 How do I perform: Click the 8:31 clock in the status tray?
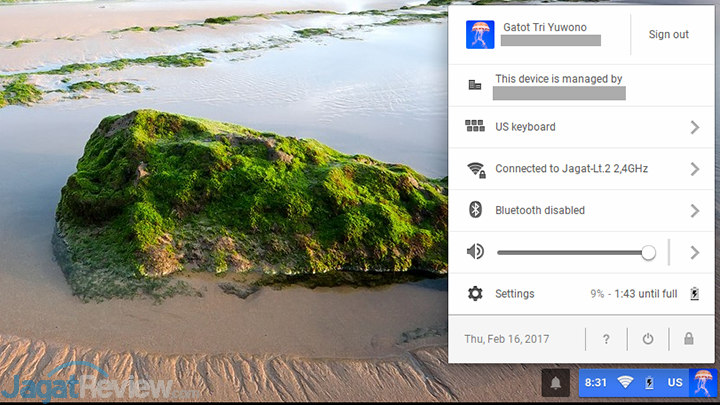point(596,382)
